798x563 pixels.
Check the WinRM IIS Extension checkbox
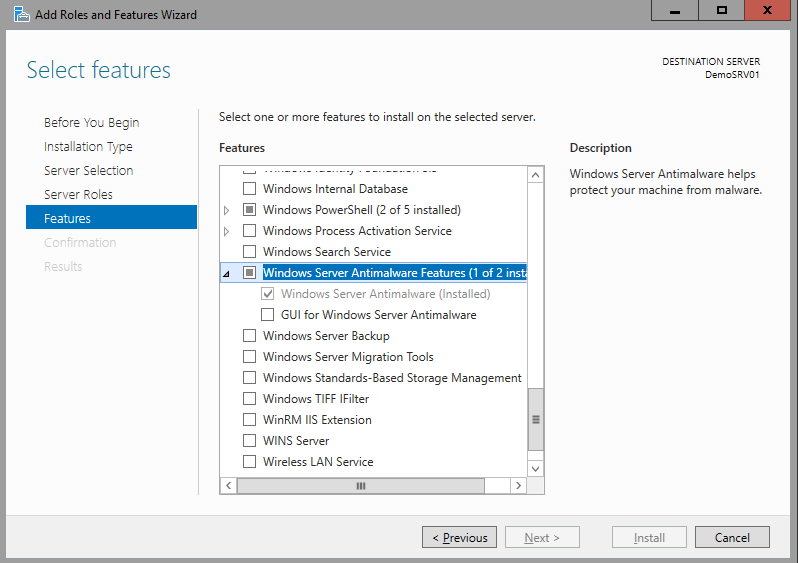[x=249, y=419]
